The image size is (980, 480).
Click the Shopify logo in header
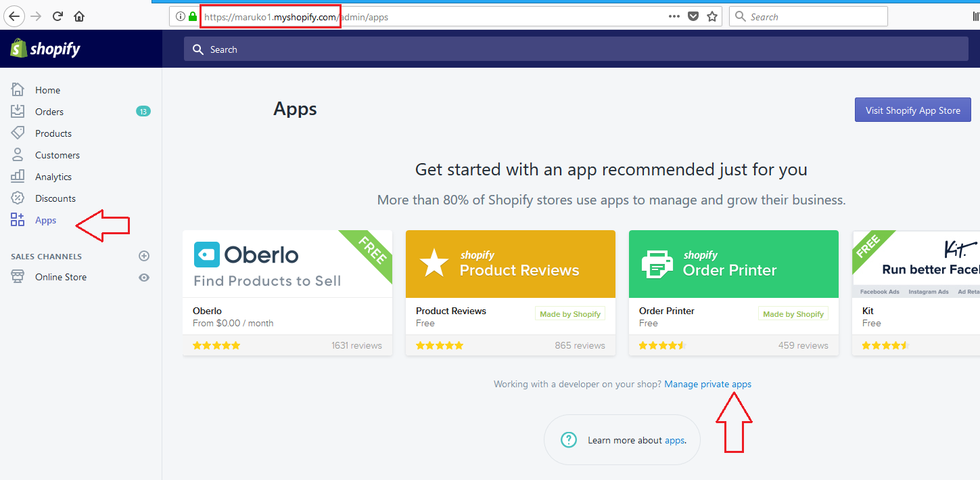tap(45, 49)
